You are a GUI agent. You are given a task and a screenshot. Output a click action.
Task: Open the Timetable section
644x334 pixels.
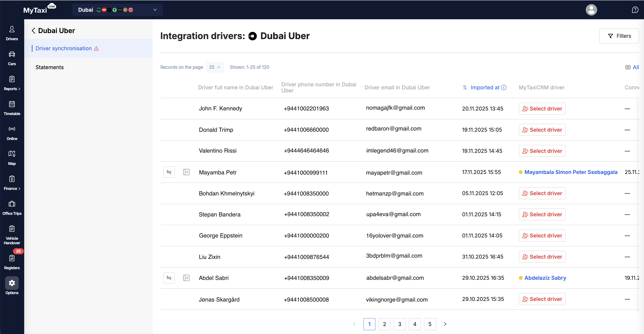(x=12, y=108)
